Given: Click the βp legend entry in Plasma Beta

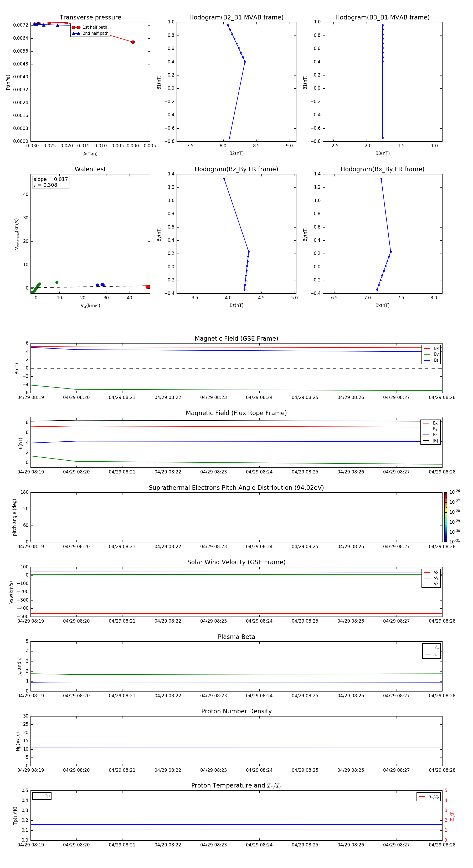Looking at the screenshot, I should point(431,647).
